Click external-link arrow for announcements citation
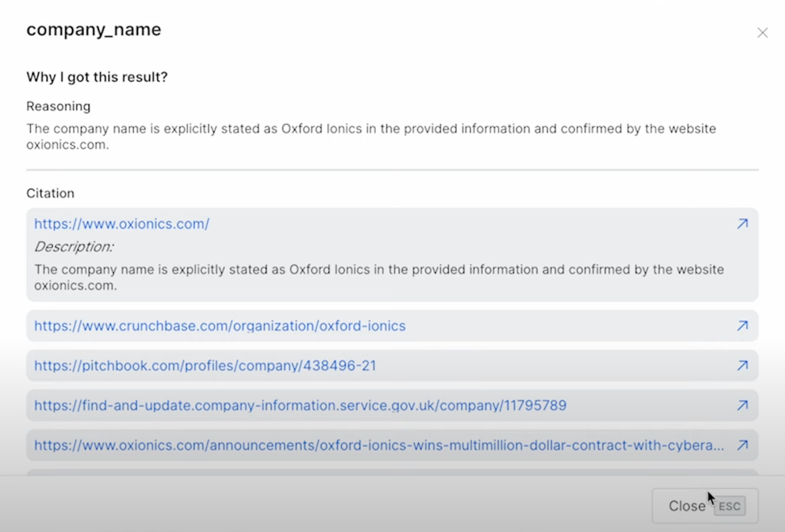Viewport: 785px width, 532px height. coord(742,445)
